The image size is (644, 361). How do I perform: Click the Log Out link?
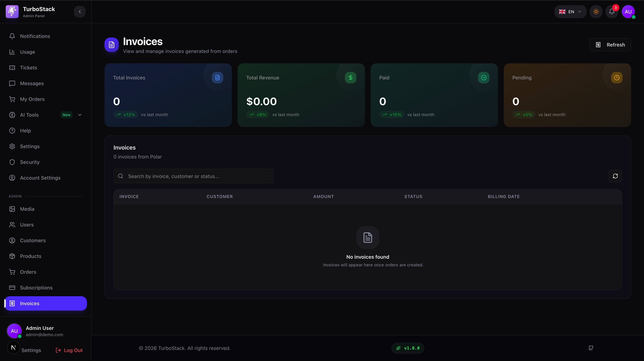point(69,350)
